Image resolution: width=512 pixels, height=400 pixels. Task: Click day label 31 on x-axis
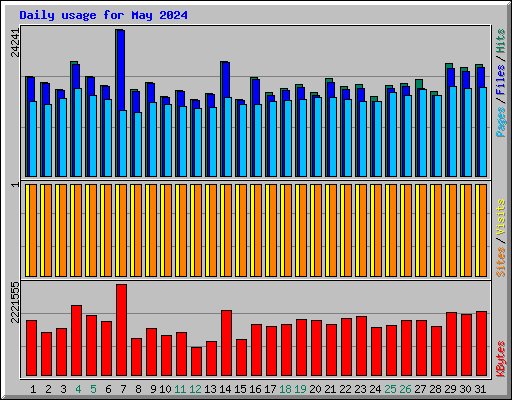(480, 389)
